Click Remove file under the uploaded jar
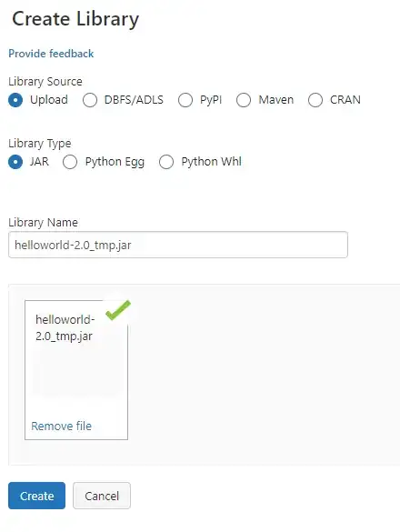 pos(62,426)
